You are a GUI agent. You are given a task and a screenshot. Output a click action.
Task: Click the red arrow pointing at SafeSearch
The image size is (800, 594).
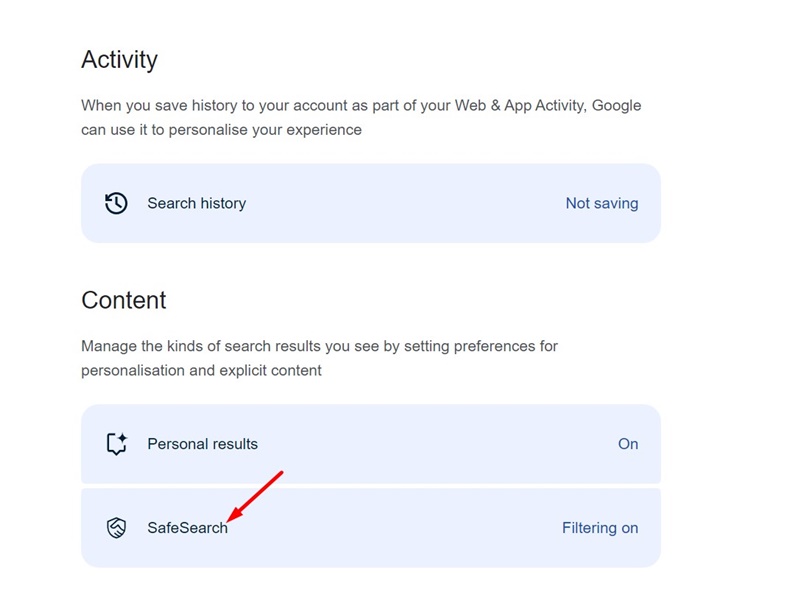coord(255,497)
